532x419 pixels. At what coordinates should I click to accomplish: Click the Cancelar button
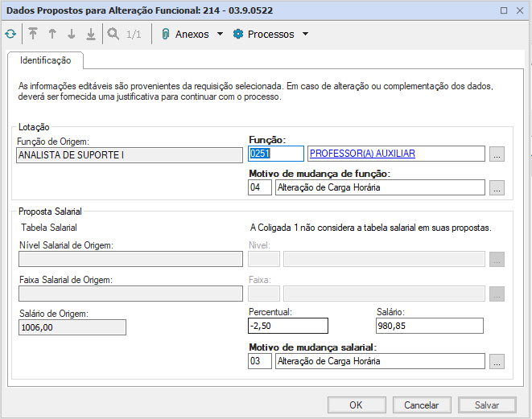click(421, 405)
